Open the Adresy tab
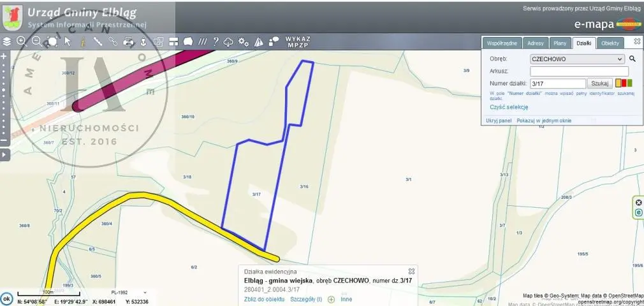 click(536, 43)
